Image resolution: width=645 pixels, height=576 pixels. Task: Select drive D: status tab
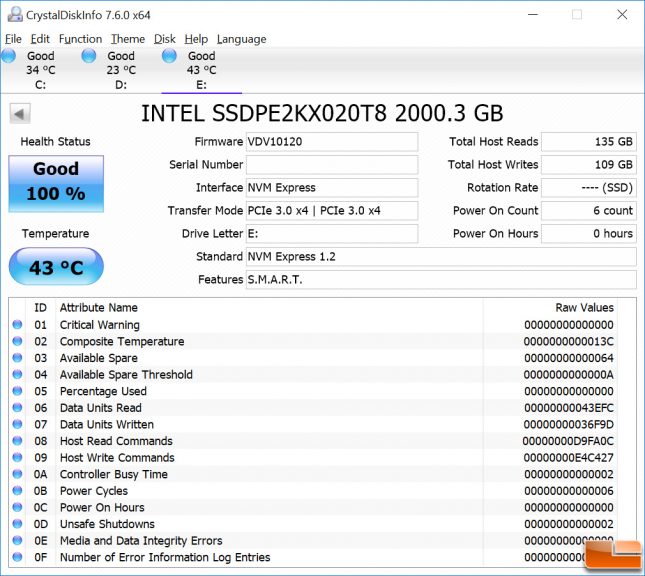tap(121, 70)
